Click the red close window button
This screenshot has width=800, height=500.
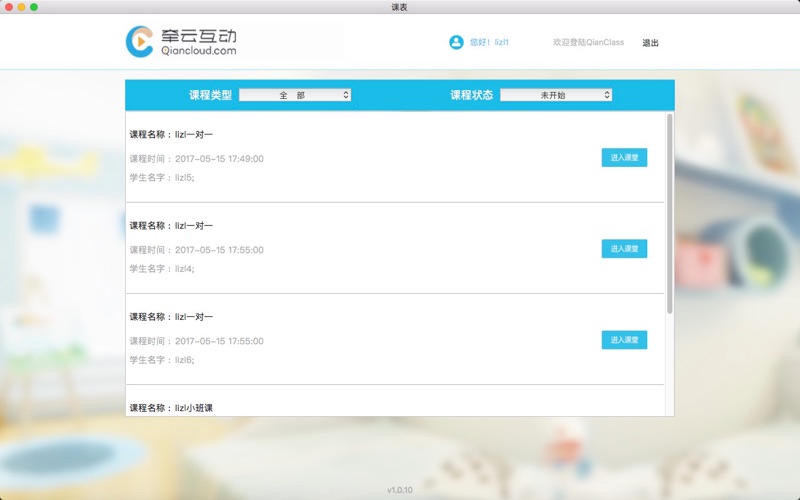(9, 7)
